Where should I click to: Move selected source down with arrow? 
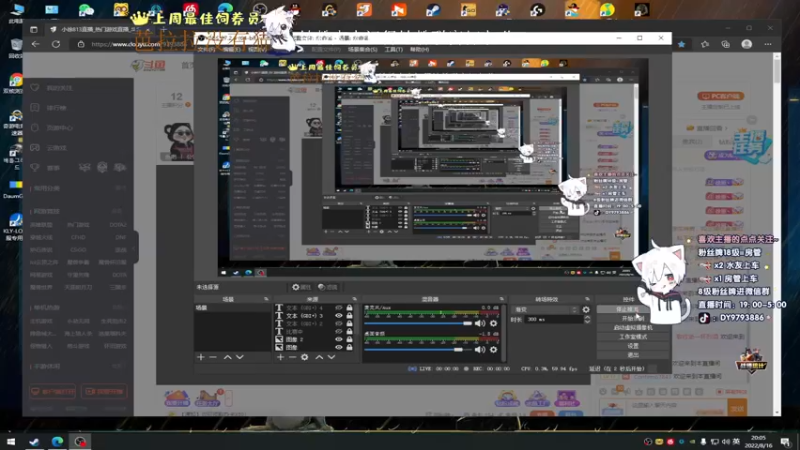331,357
